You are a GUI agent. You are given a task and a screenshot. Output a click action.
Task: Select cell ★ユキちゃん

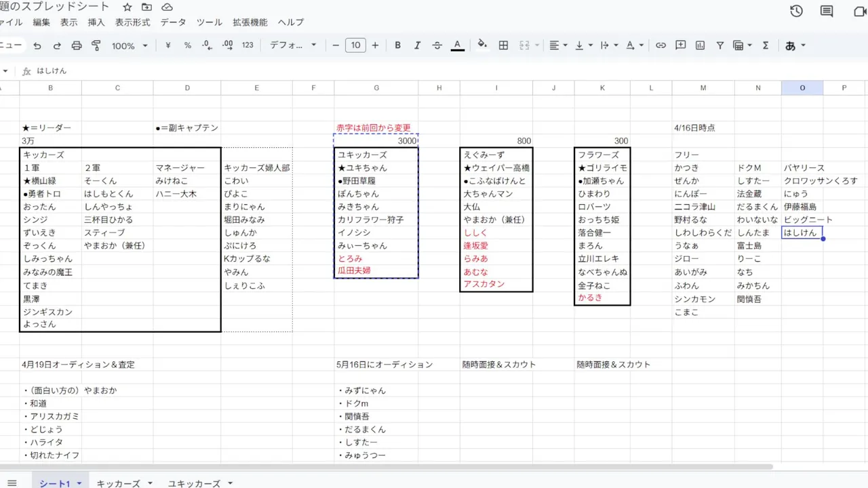click(x=376, y=167)
